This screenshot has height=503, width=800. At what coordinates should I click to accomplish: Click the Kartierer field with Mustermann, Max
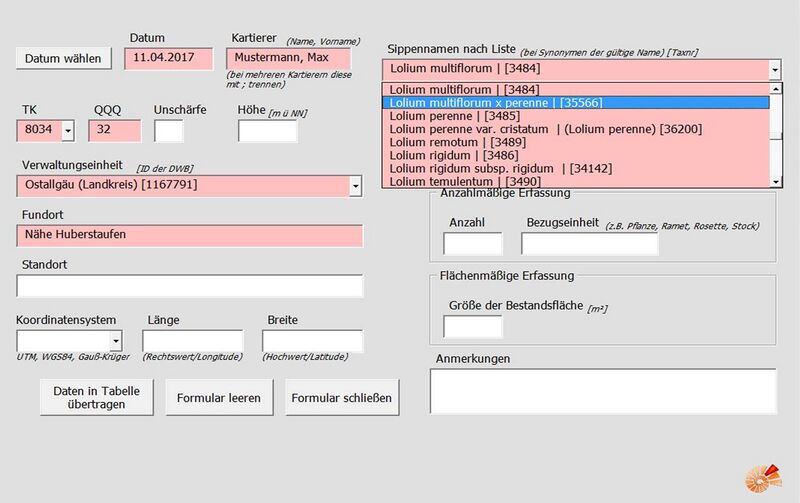(289, 58)
